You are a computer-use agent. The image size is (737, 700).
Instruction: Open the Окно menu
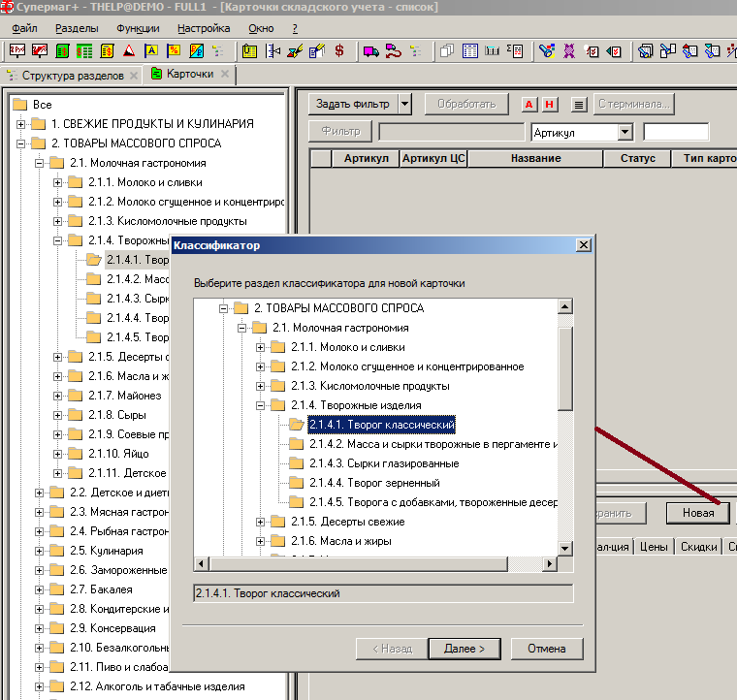(x=261, y=28)
